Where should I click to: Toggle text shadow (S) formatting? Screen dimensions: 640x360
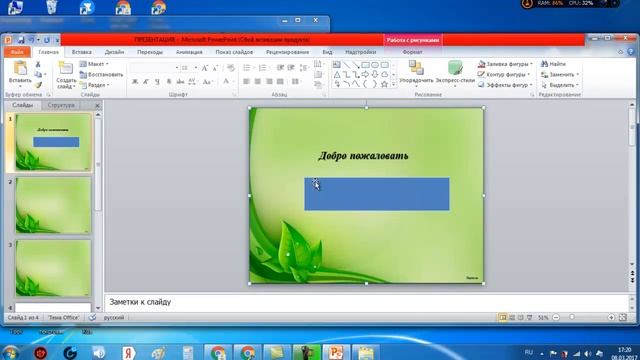[169, 82]
